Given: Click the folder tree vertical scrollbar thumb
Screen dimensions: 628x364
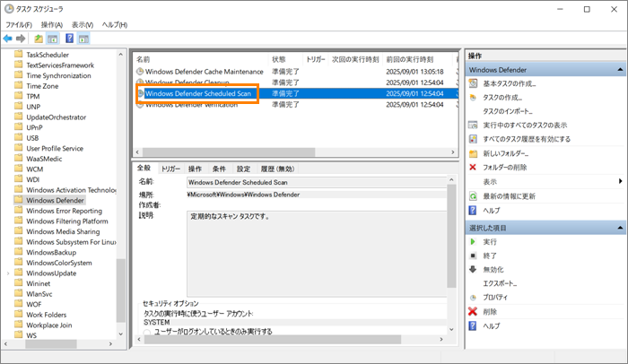Looking at the screenshot, I should point(120,290).
